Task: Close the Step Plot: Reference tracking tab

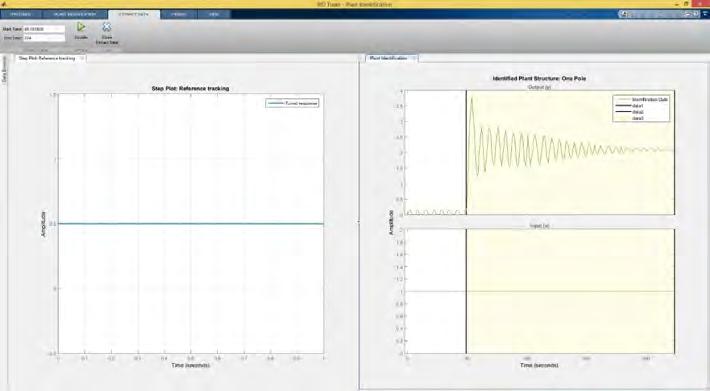Action: point(82,58)
